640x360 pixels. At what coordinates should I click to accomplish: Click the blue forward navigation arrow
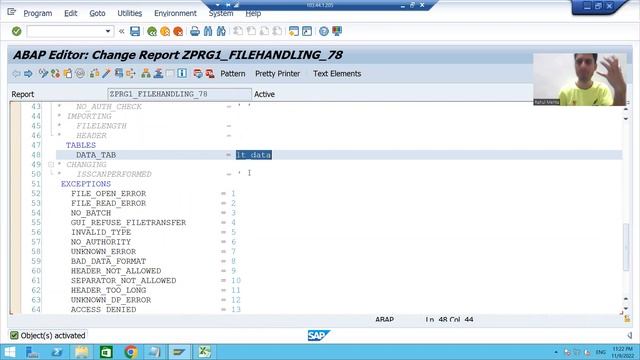(x=28, y=73)
